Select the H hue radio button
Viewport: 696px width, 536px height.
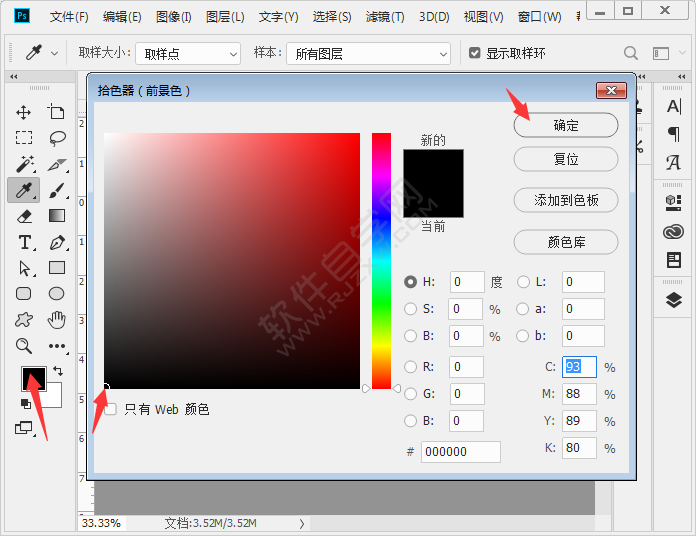click(411, 282)
